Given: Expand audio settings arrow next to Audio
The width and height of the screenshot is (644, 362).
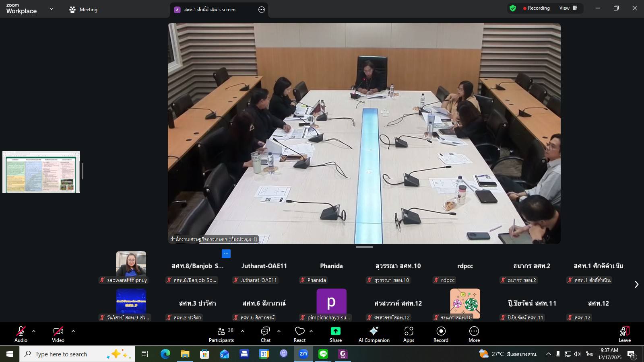Looking at the screenshot, I should [x=34, y=331].
